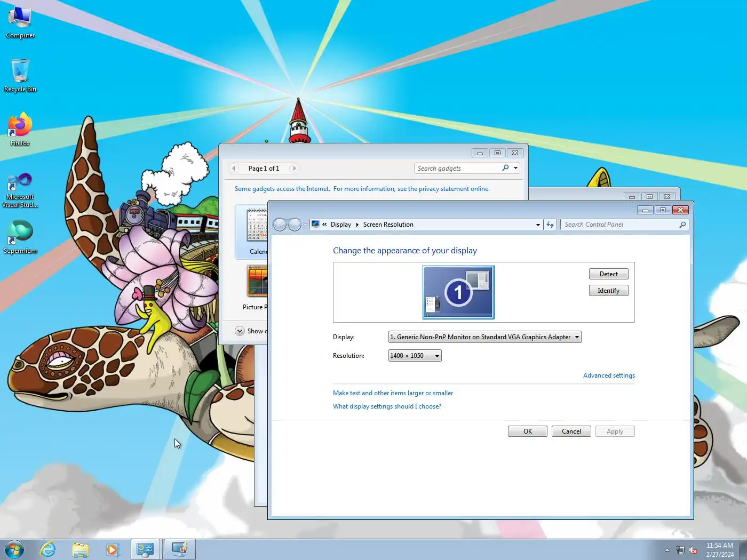
Task: Click the Screen Resolution breadcrumb
Action: (x=388, y=225)
